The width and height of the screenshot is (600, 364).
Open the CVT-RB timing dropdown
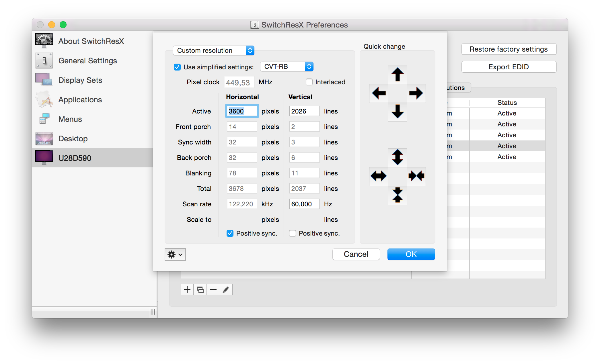click(287, 67)
